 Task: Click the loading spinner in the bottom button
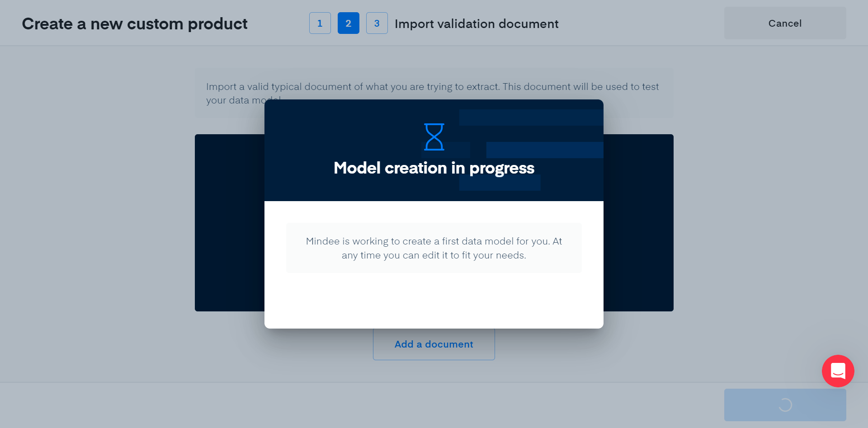(x=785, y=405)
